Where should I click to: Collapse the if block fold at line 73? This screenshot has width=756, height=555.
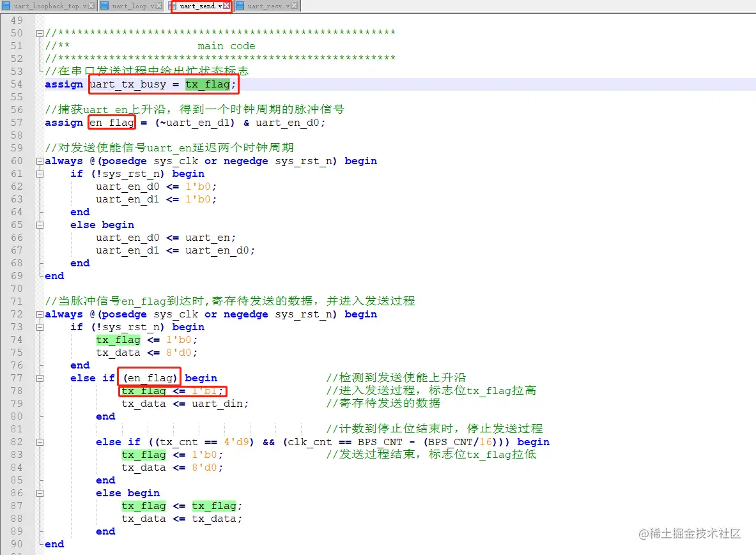point(40,327)
